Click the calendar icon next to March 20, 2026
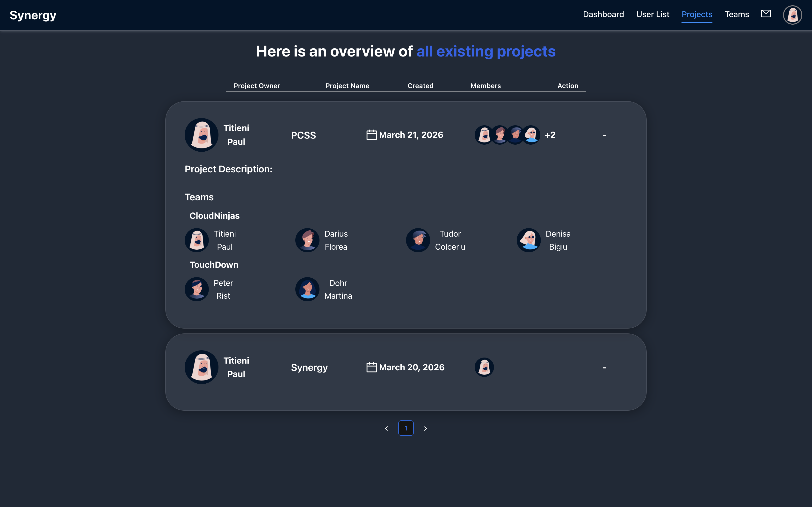The height and width of the screenshot is (507, 812). pyautogui.click(x=371, y=367)
